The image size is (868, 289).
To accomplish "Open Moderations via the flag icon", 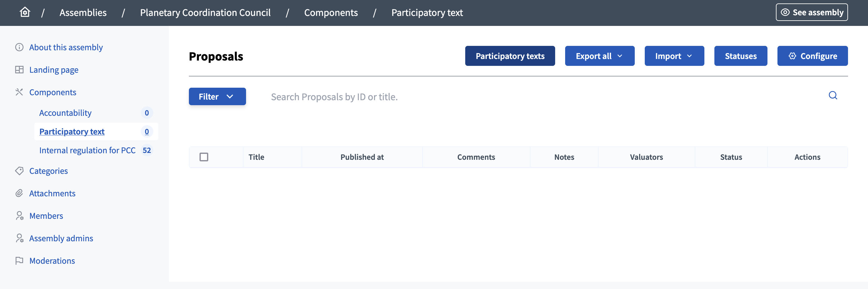I will 19,260.
